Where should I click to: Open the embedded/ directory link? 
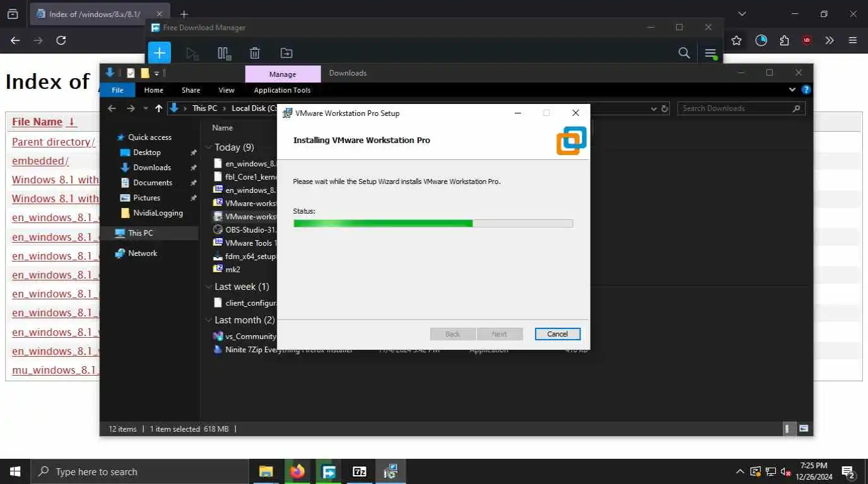tap(40, 161)
